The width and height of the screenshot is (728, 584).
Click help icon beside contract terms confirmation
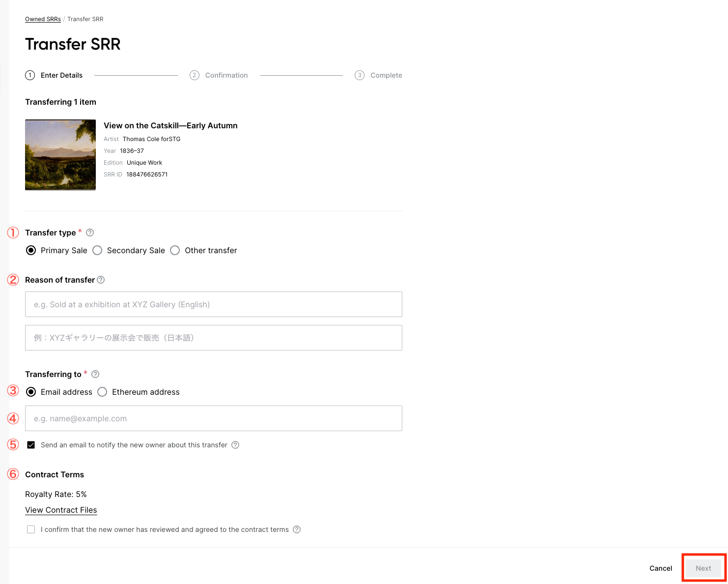tap(297, 529)
